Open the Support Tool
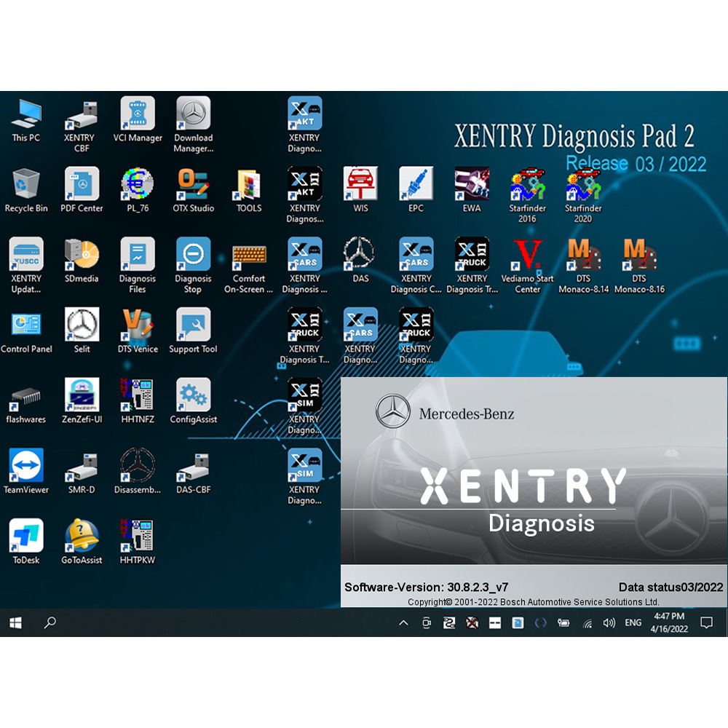Image resolution: width=728 pixels, height=728 pixels. click(x=193, y=330)
